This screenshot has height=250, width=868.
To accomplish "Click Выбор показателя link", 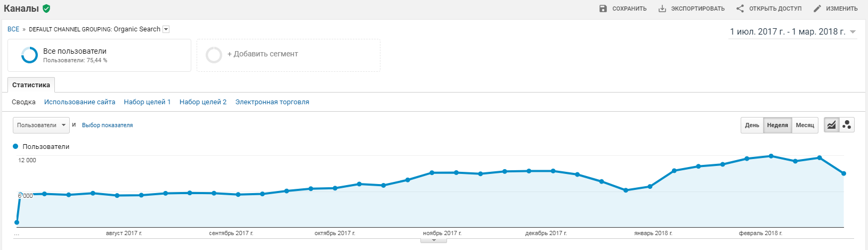I will coord(108,125).
